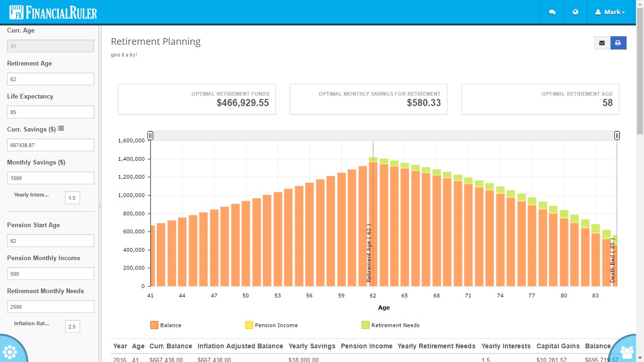Click the chart zoom range bar

tap(383, 136)
